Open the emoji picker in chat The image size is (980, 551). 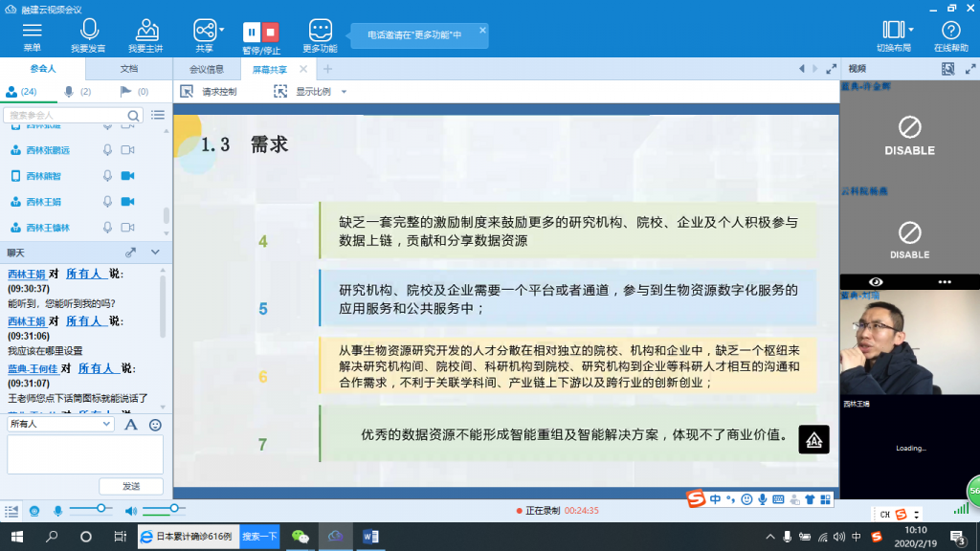pyautogui.click(x=155, y=424)
